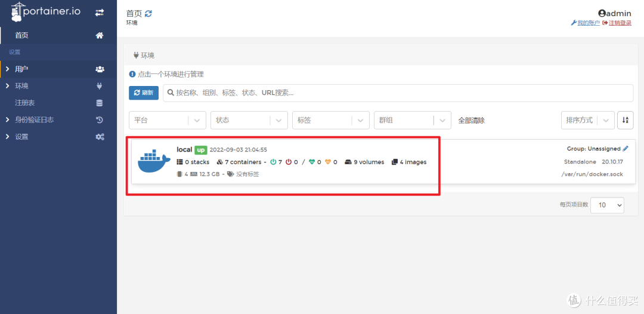644x314 pixels.
Task: Click the tag icon beside 没有标签
Action: [x=230, y=174]
